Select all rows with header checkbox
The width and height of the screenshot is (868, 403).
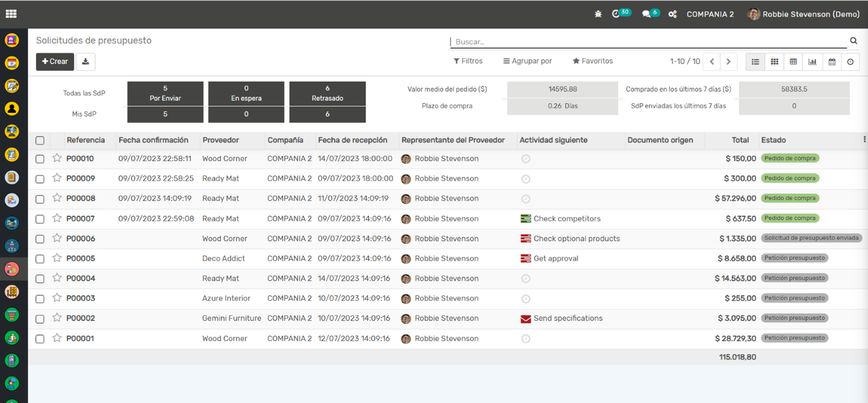click(x=40, y=141)
